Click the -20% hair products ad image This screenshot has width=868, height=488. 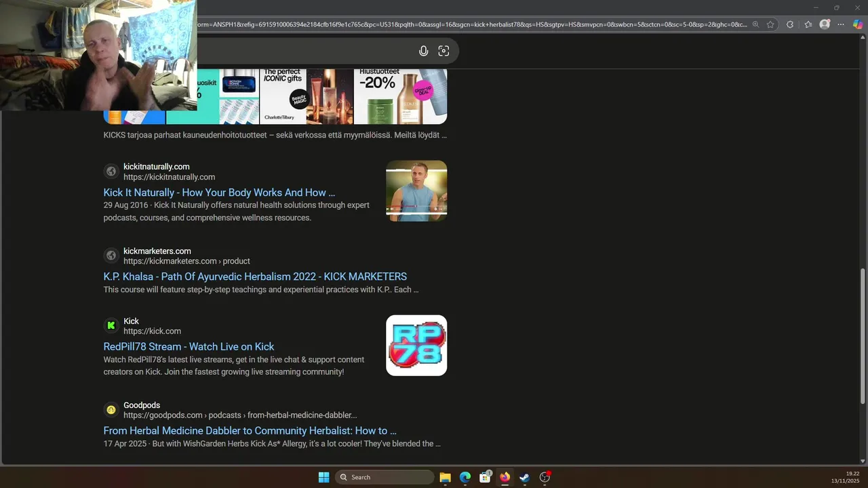pyautogui.click(x=400, y=96)
